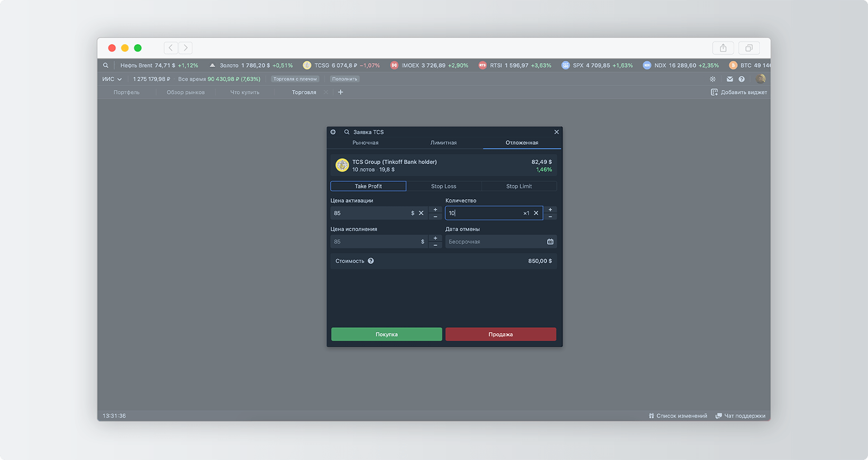This screenshot has height=460, width=868.
Task: Switch to the Отложенная order tab
Action: pyautogui.click(x=522, y=143)
